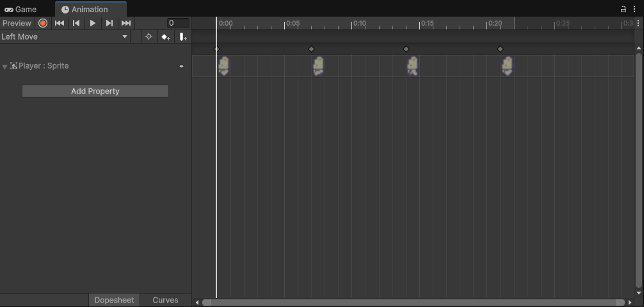This screenshot has width=644, height=307.
Task: Click vertical scrollbar down arrow
Action: (x=639, y=293)
